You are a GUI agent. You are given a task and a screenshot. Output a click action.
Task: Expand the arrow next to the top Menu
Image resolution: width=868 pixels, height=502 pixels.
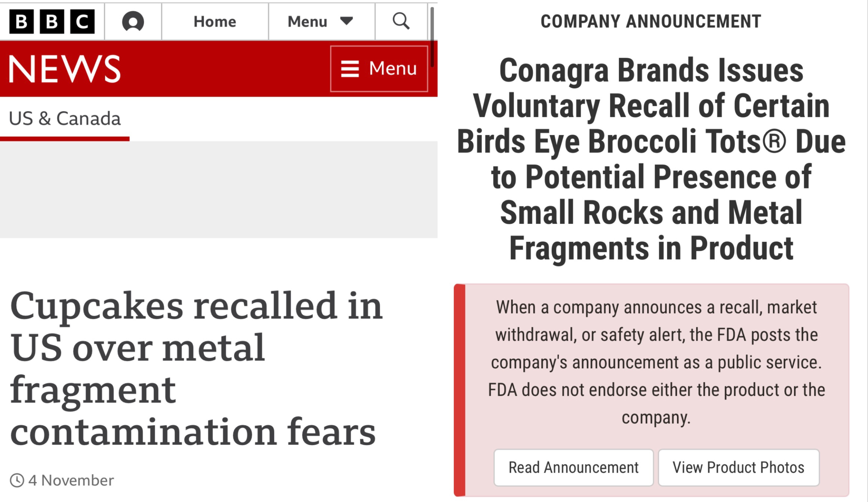346,21
